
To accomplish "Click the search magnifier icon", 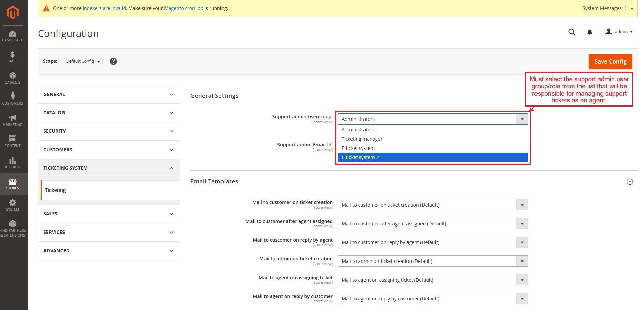I will pos(572,32).
